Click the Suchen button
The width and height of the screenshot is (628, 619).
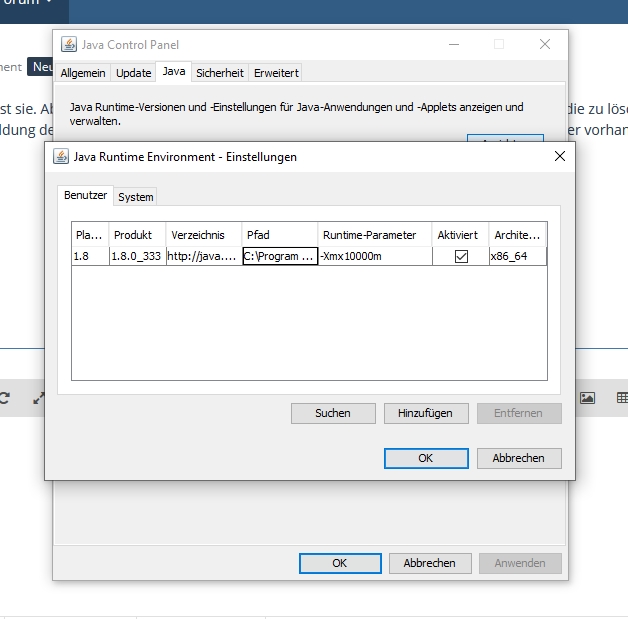(333, 413)
